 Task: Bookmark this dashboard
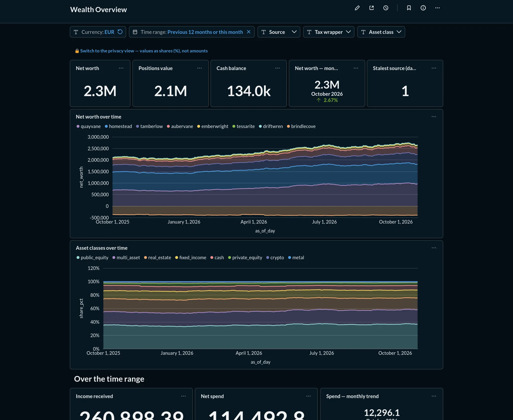point(409,8)
